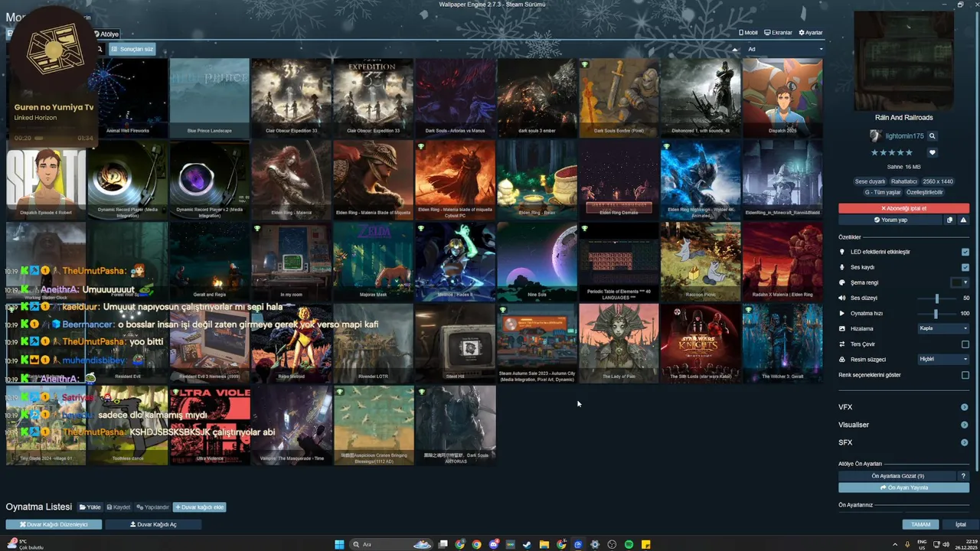Click the swap arrows icon beside Ters Çevir
Viewport: 980px width, 551px height.
[x=842, y=344]
